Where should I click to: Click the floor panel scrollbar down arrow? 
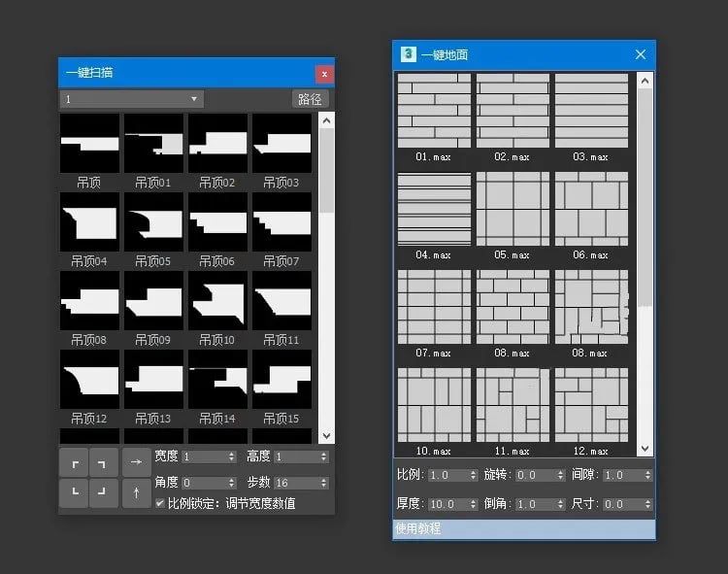click(x=645, y=449)
